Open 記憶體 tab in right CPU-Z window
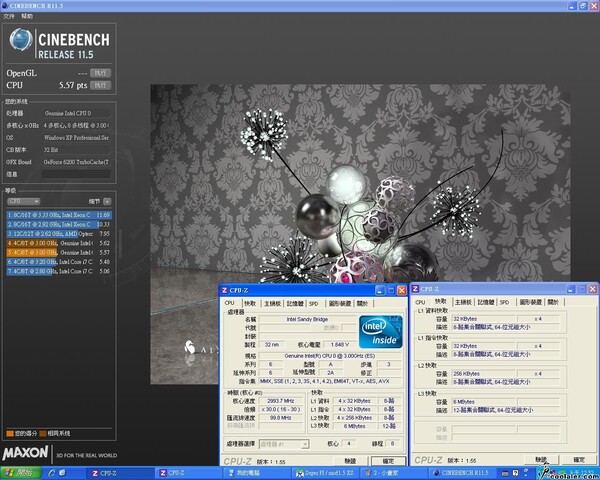 coord(486,302)
